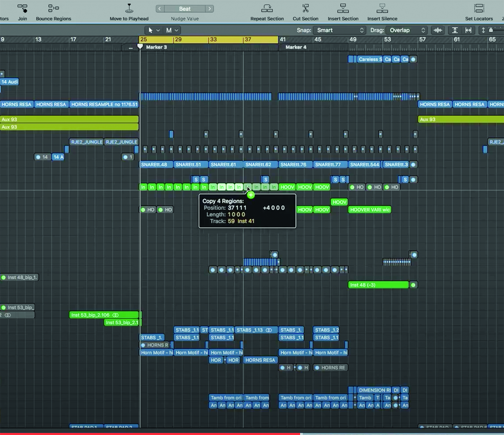The width and height of the screenshot is (504, 435).
Task: Select the Tamb region under DIMENSION RI
Action: coord(365,398)
